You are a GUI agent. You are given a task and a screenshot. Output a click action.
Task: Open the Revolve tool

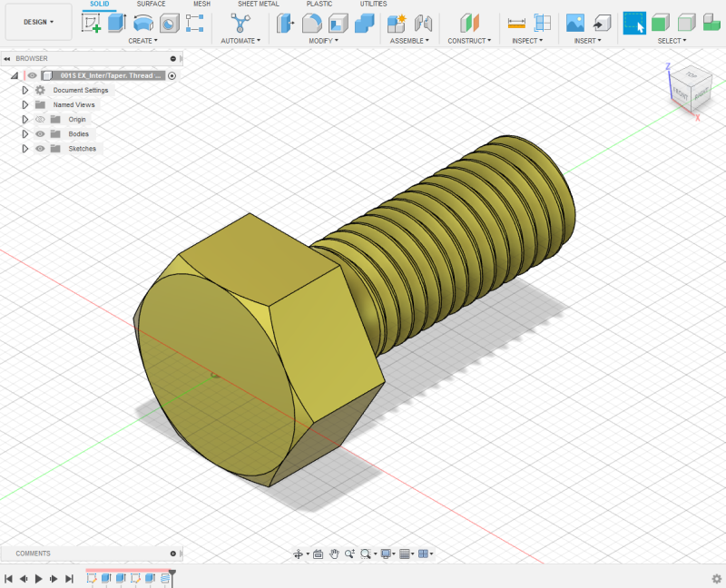(x=143, y=23)
